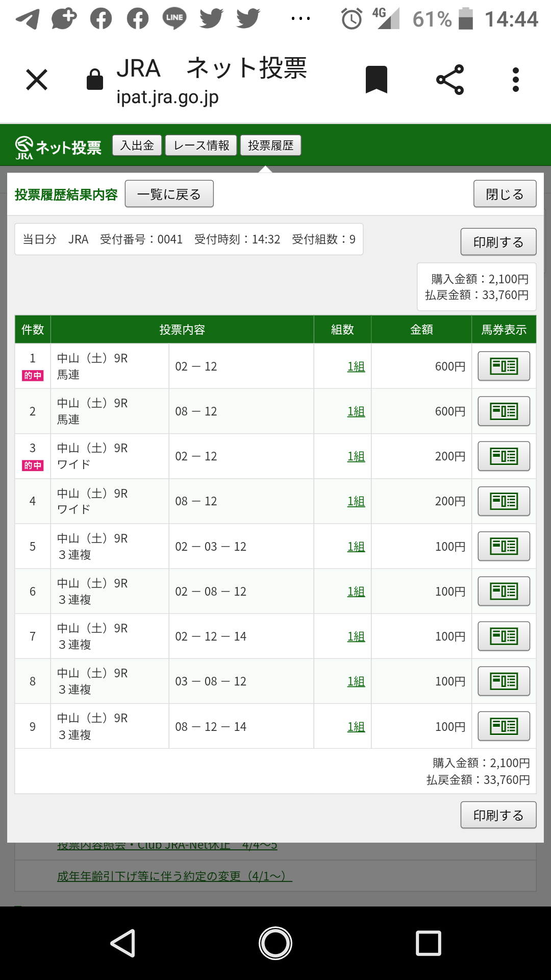The height and width of the screenshot is (980, 551).
Task: Switch to the 投票履歴 tab
Action: 270,145
